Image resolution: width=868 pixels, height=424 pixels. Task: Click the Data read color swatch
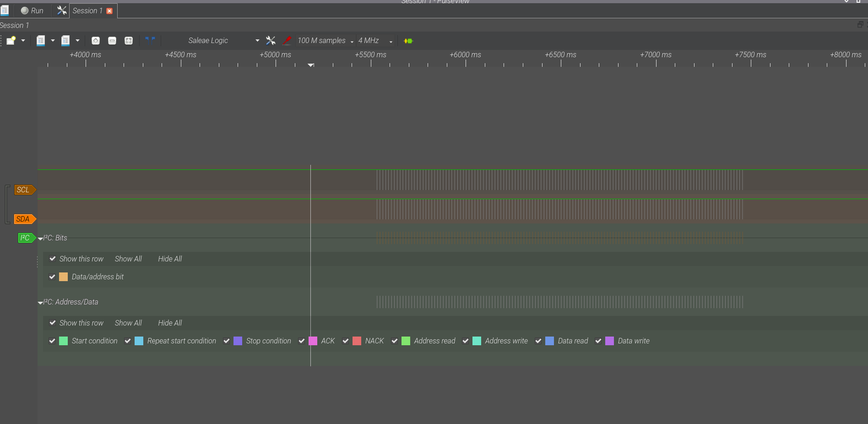549,341
